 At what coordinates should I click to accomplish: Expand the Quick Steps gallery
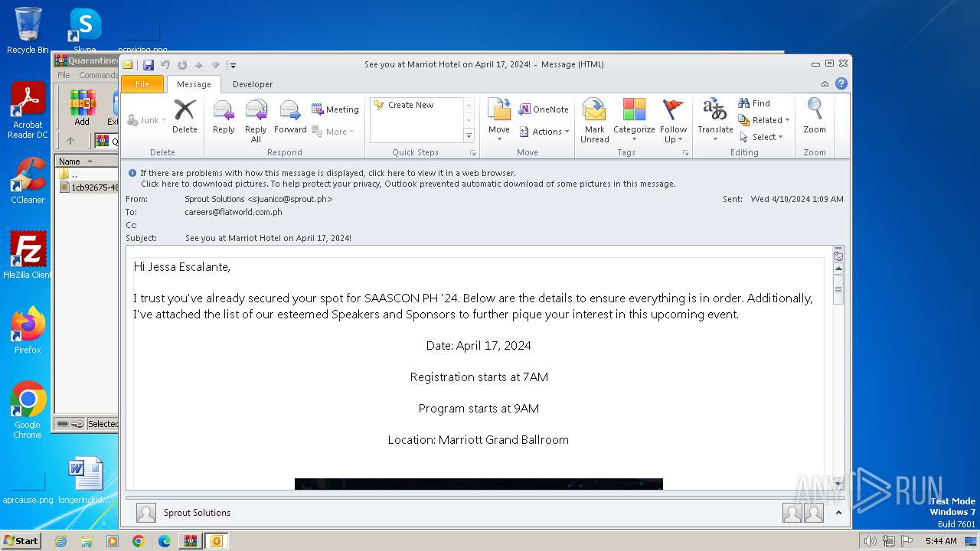[x=469, y=135]
